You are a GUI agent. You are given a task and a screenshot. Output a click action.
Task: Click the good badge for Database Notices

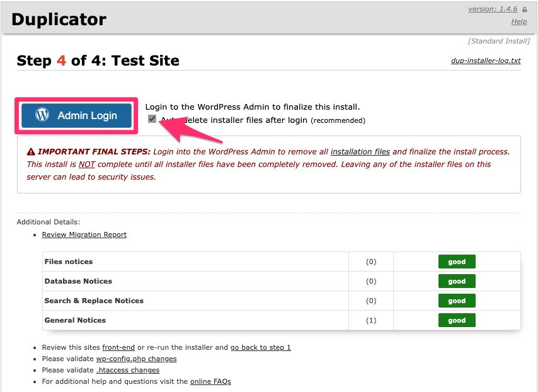tap(457, 281)
